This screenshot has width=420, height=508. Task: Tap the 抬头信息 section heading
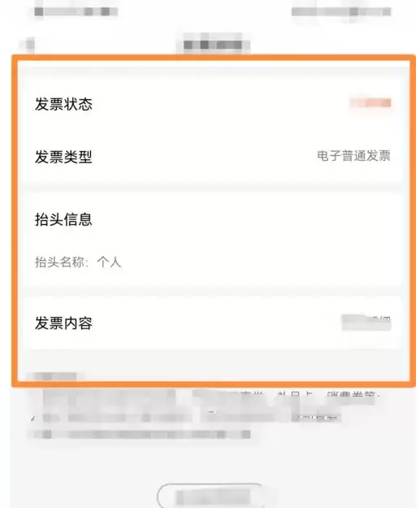tap(63, 219)
